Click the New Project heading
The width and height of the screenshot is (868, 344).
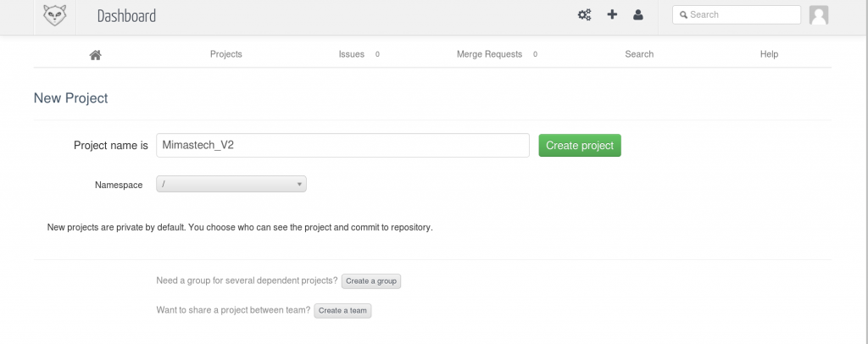click(x=71, y=98)
